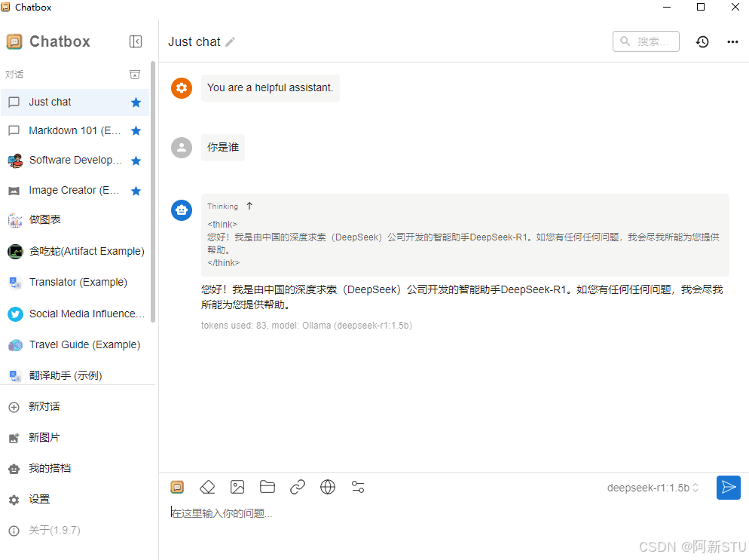This screenshot has width=749, height=560.
Task: Click the Chatbox icon in input toolbar
Action: click(177, 487)
